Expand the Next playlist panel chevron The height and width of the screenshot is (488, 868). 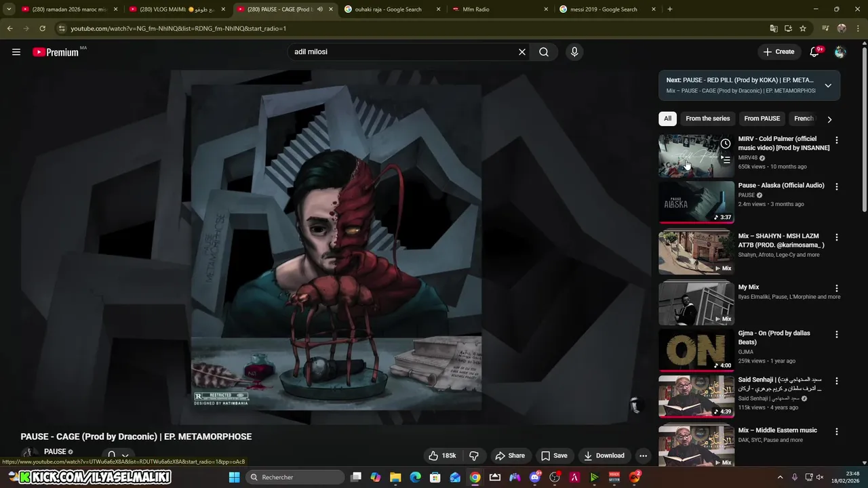click(x=828, y=85)
